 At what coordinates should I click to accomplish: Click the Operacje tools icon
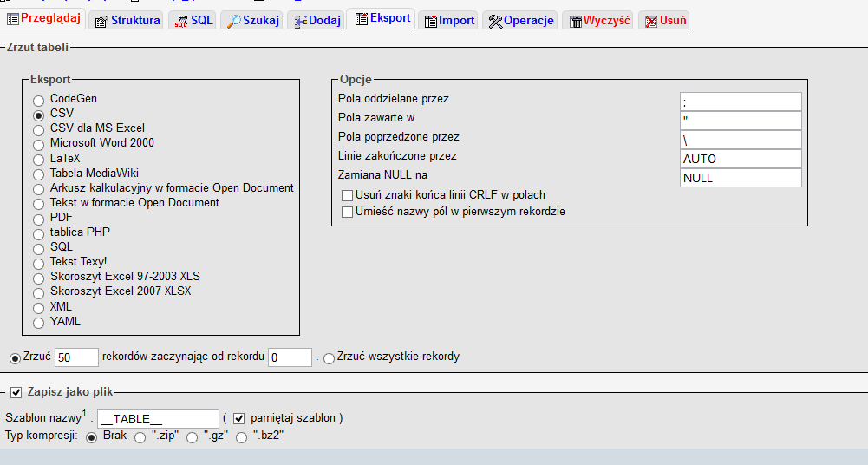(495, 22)
